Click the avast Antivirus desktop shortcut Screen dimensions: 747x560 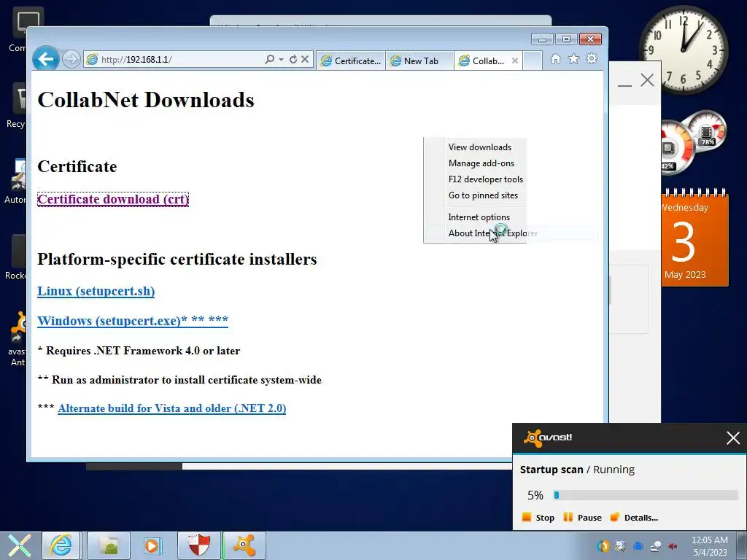pos(18,339)
